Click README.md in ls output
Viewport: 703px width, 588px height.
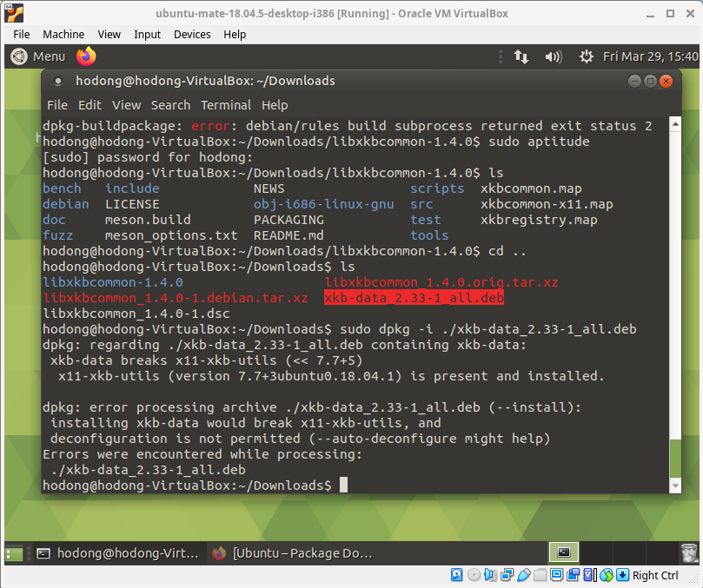(x=288, y=235)
